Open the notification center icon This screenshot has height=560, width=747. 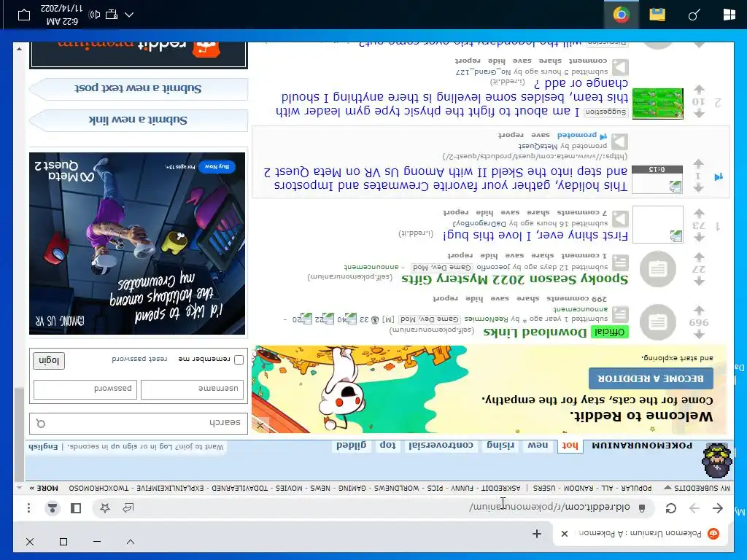pyautogui.click(x=24, y=15)
